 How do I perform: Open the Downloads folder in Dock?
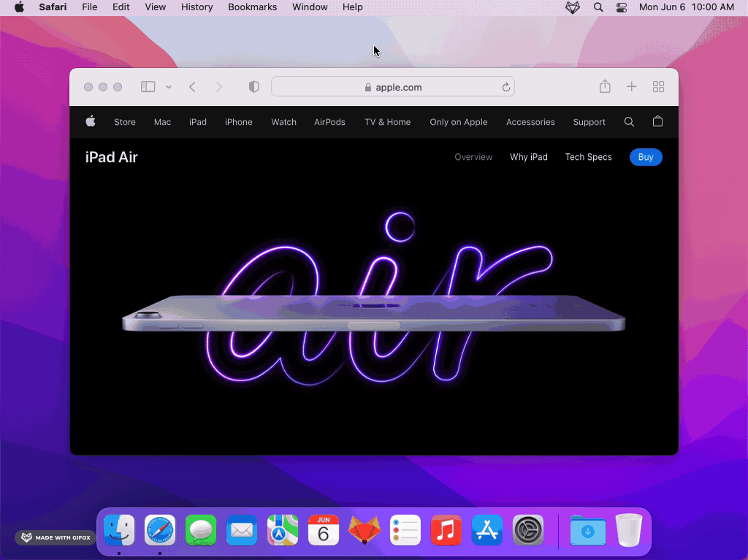[x=588, y=530]
